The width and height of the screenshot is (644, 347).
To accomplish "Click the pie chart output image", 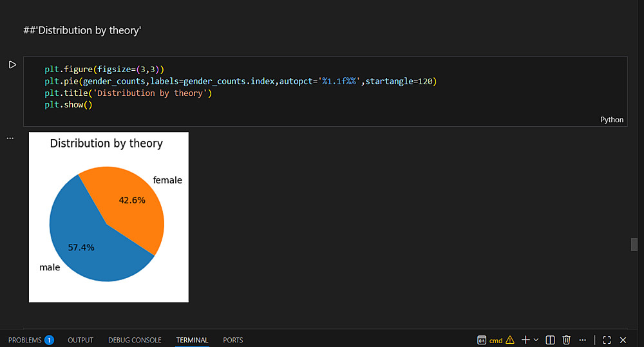I will (x=108, y=217).
